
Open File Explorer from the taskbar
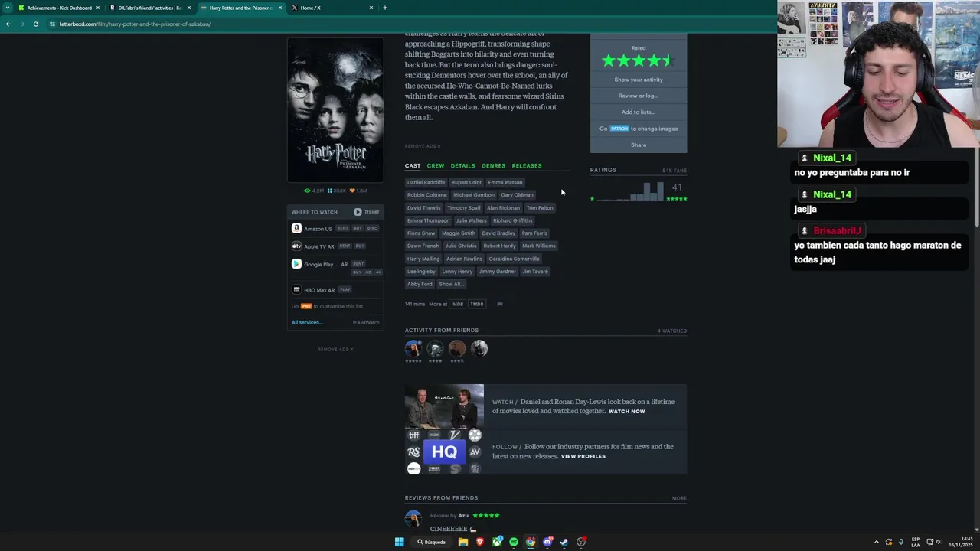tap(463, 542)
